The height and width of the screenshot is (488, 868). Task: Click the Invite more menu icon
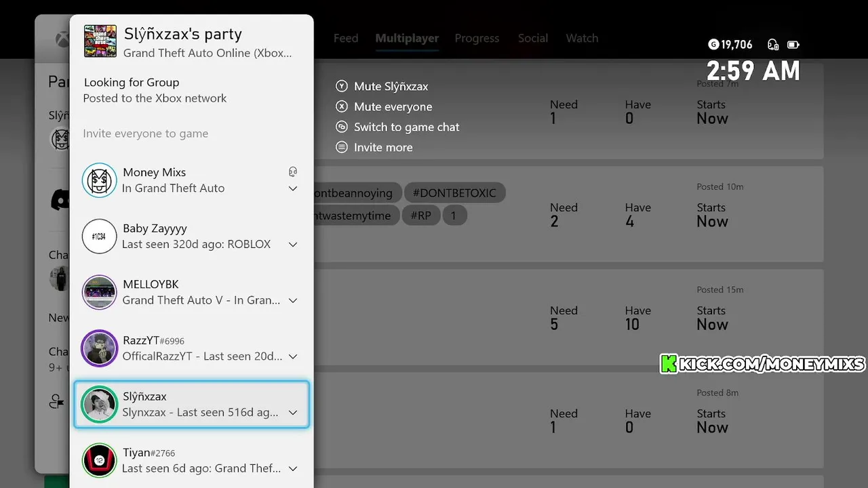pos(342,147)
